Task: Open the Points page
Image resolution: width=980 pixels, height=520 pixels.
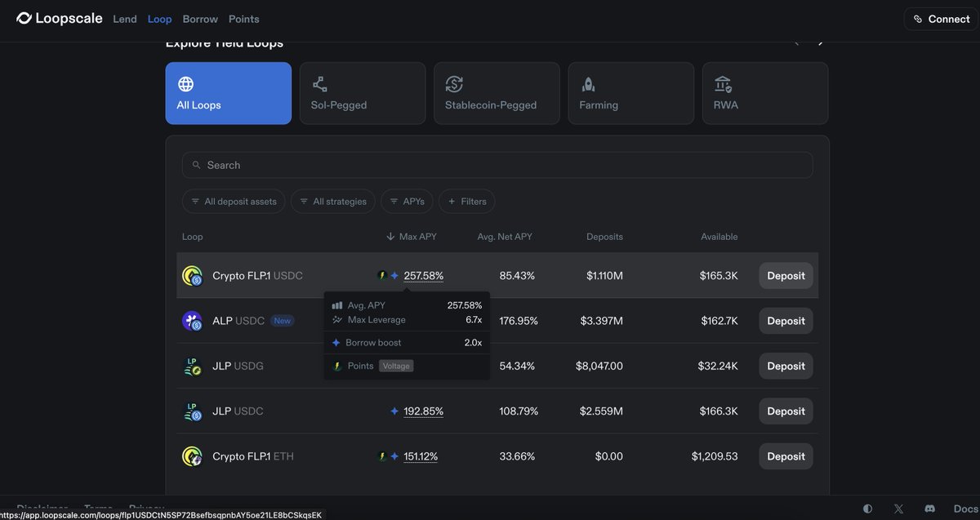Action: [244, 19]
